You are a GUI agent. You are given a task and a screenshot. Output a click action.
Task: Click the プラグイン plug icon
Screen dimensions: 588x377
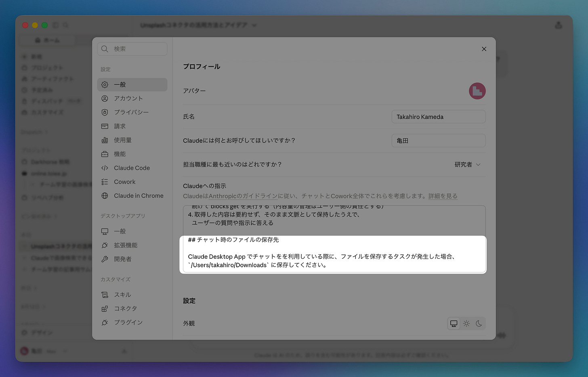click(x=105, y=323)
